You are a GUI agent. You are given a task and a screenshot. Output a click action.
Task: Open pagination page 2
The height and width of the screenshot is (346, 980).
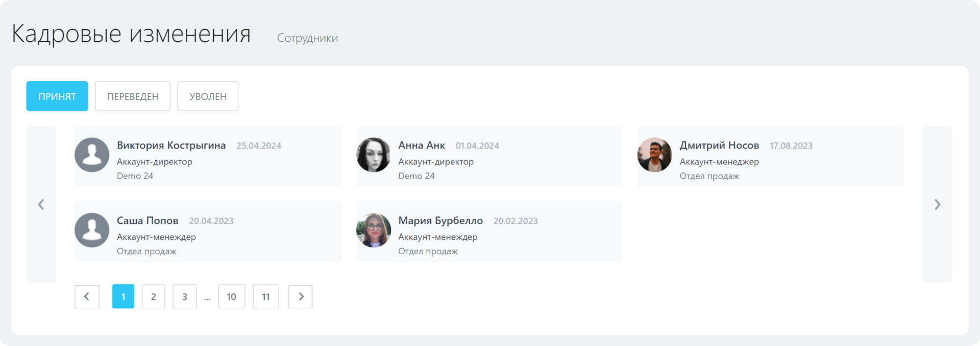coord(154,296)
